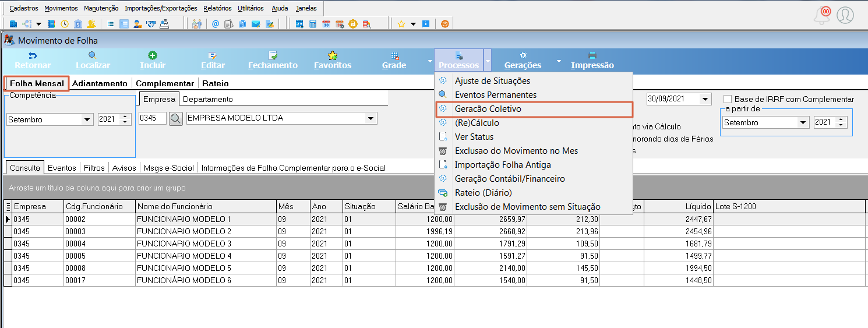Switch to the Complementar tab
The image size is (868, 328).
(165, 83)
